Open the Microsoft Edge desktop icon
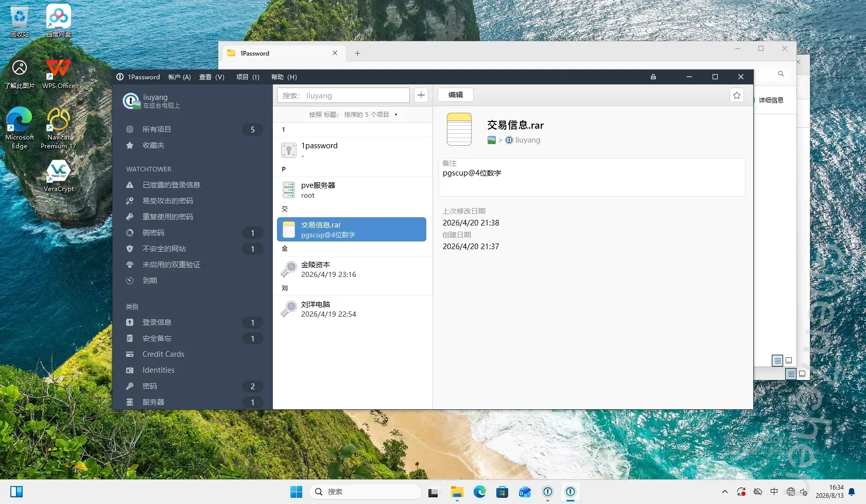 click(20, 128)
